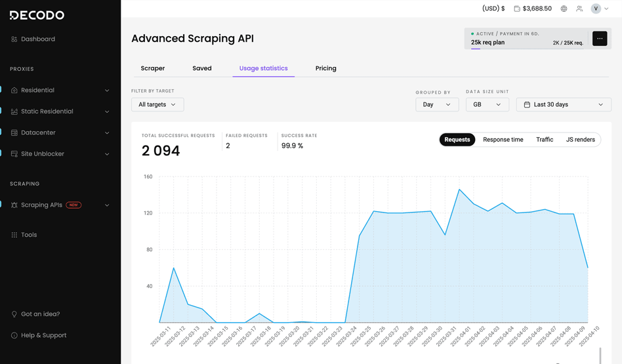Image resolution: width=622 pixels, height=364 pixels.
Task: Open Help & Support icon
Action: click(14, 335)
